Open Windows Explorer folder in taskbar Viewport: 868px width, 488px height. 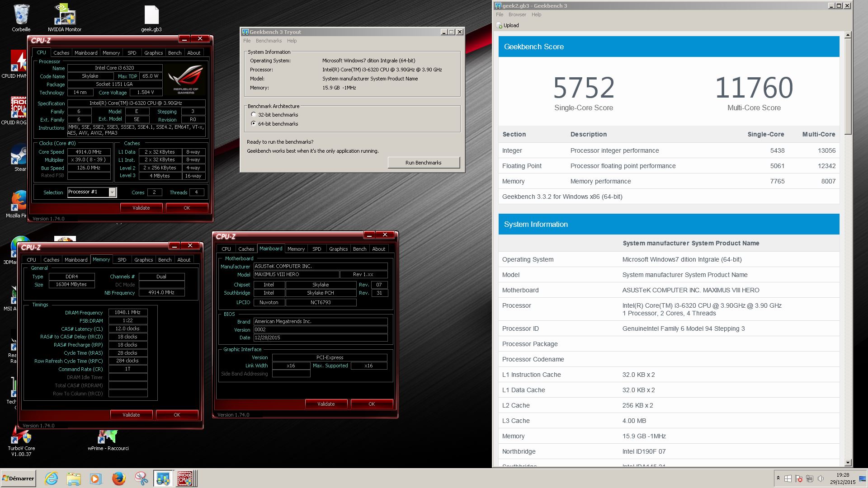point(74,479)
